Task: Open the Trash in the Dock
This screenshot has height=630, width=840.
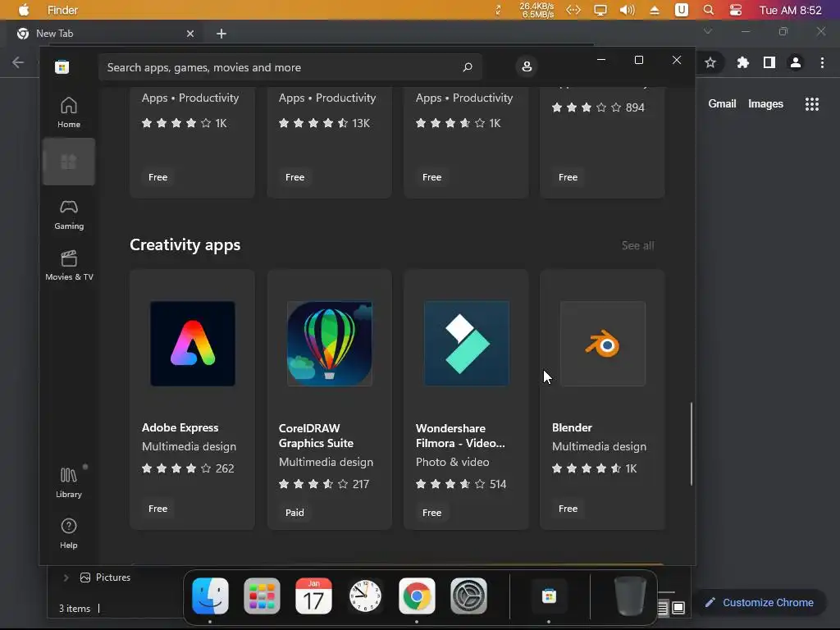Action: [x=630, y=596]
